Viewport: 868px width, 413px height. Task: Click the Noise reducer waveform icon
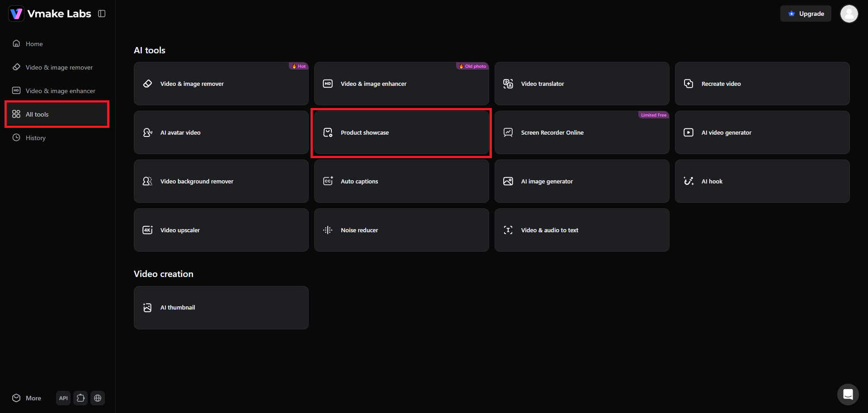pos(328,230)
